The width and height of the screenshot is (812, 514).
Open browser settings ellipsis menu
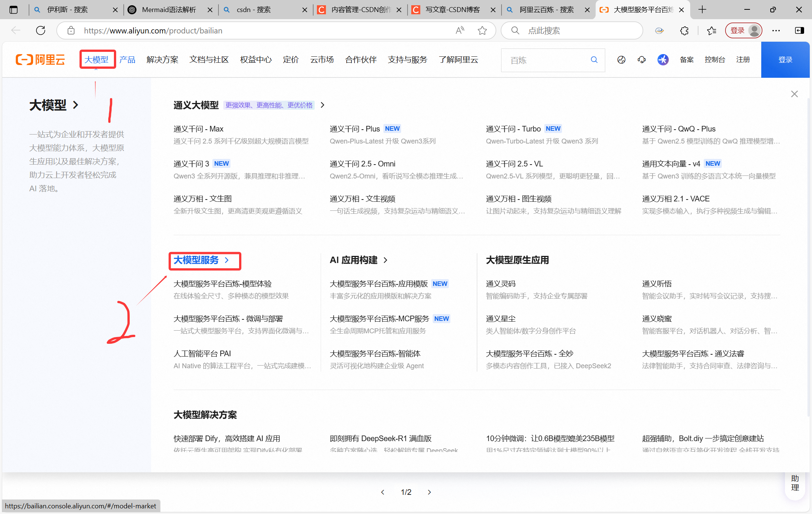(776, 30)
